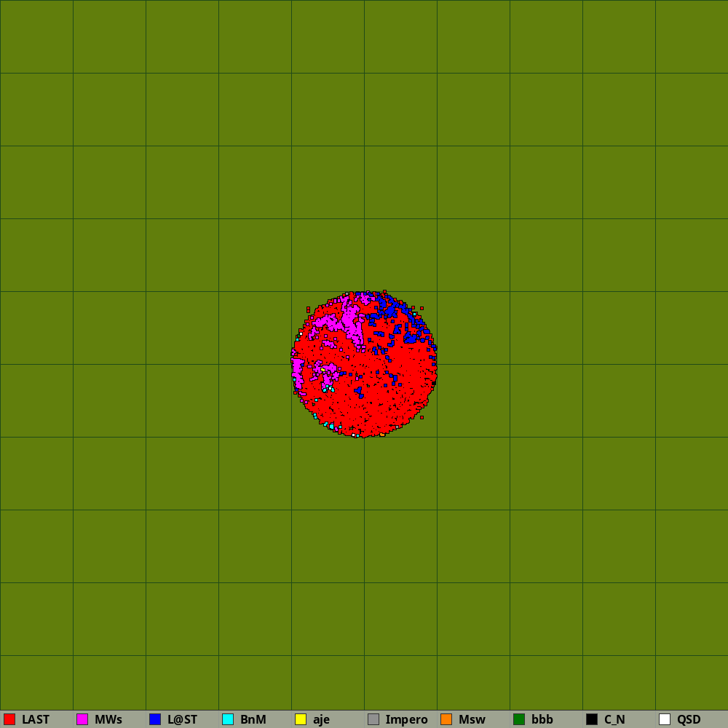The width and height of the screenshot is (728, 728).
Task: Click the empty top-left grid cell
Action: (x=36, y=36)
